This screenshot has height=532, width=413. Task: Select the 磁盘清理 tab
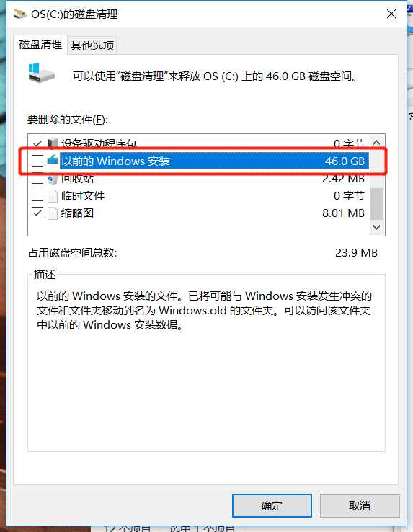pos(40,45)
